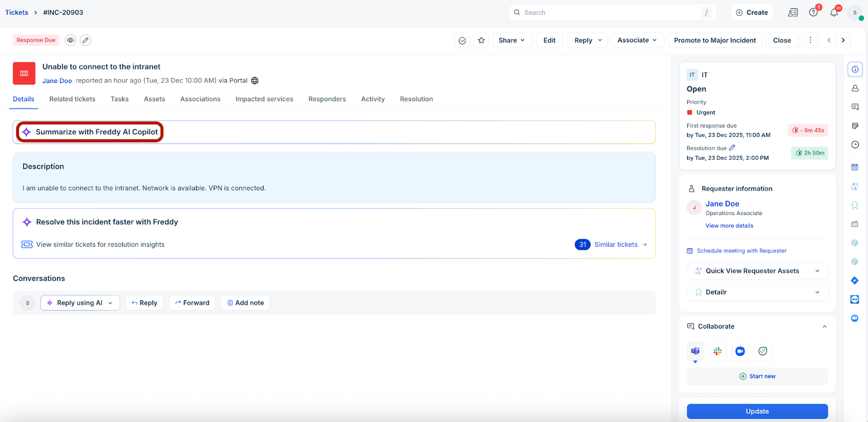
Task: Select the Details tab
Action: point(23,99)
